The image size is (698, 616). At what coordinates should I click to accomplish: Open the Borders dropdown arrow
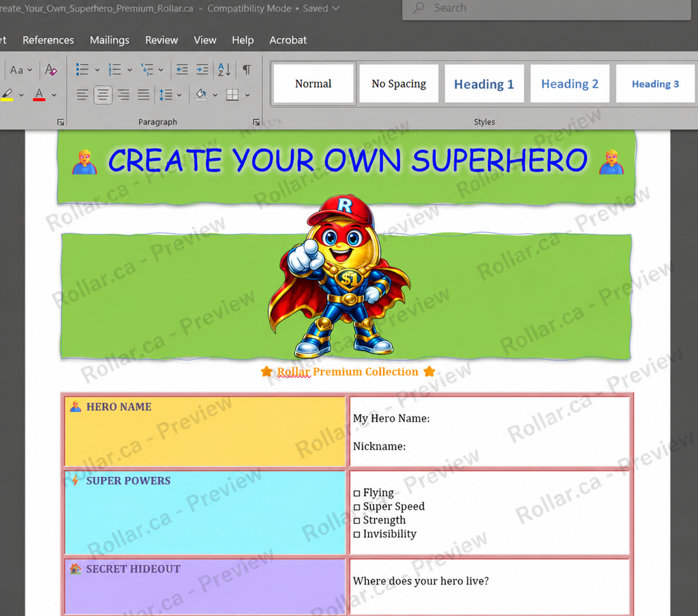(x=247, y=95)
